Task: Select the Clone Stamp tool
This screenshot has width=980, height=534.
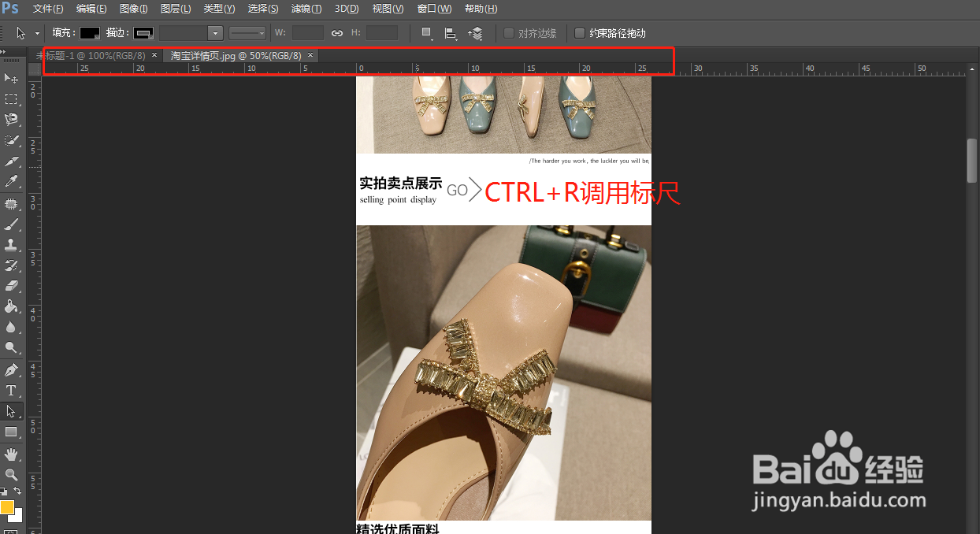Action: tap(11, 245)
